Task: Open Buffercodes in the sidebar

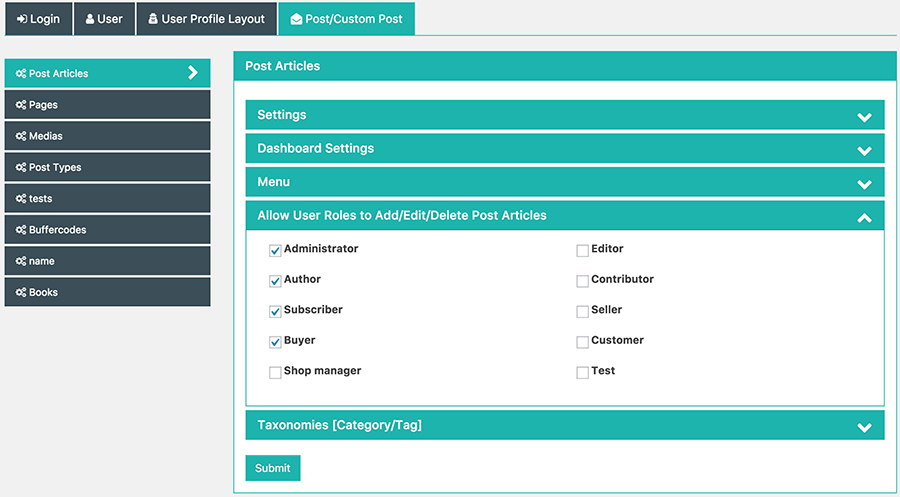Action: [107, 230]
